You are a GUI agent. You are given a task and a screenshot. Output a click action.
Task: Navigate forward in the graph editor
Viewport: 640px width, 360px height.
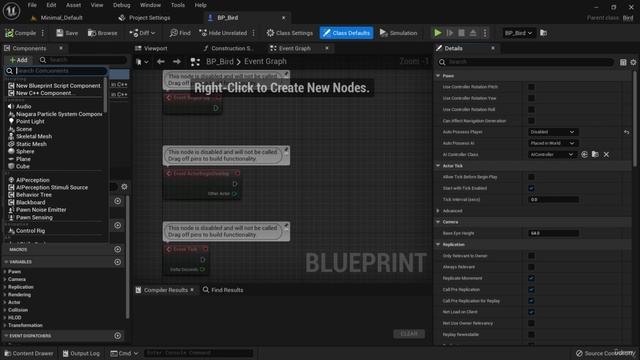[177, 62]
